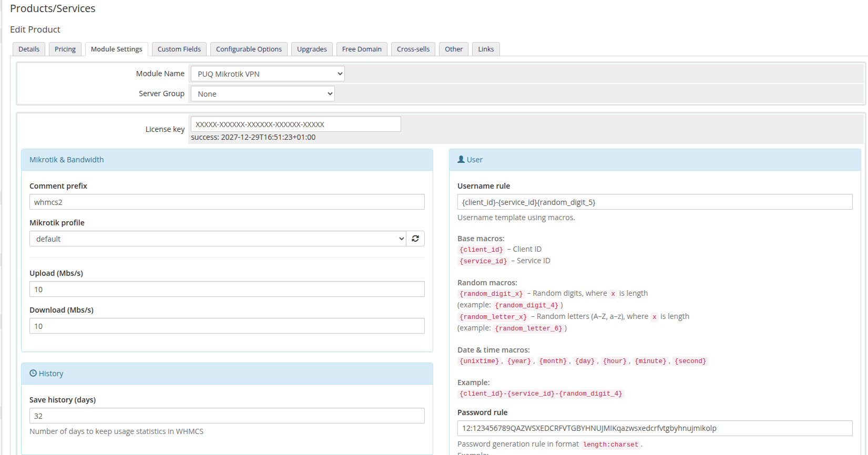Click the {random_digit_x} macro code
868x455 pixels.
491,294
